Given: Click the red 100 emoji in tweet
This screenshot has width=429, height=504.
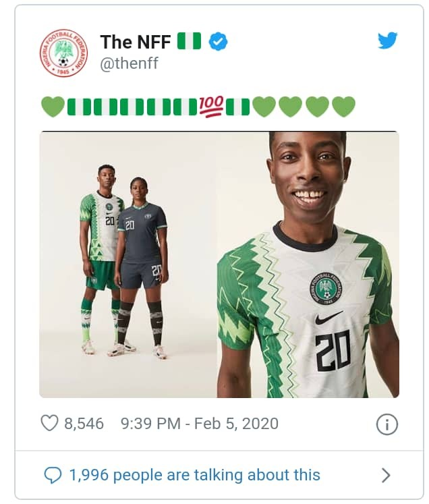Looking at the screenshot, I should pyautogui.click(x=210, y=107).
